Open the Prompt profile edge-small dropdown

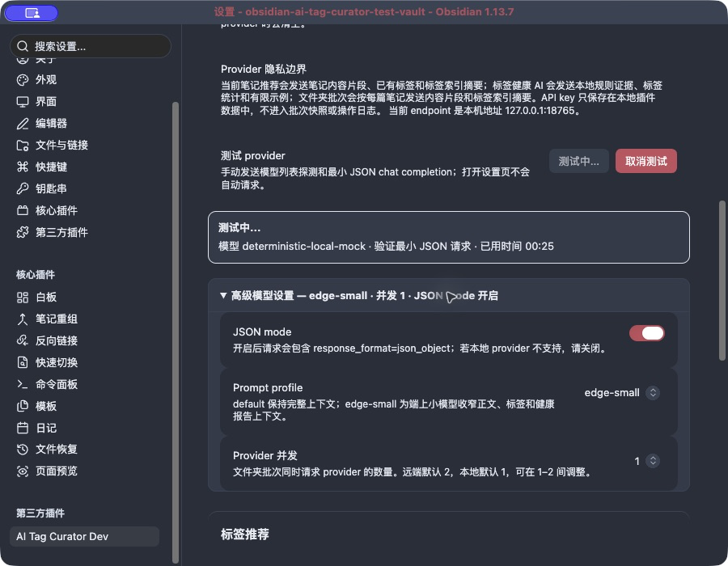(622, 393)
